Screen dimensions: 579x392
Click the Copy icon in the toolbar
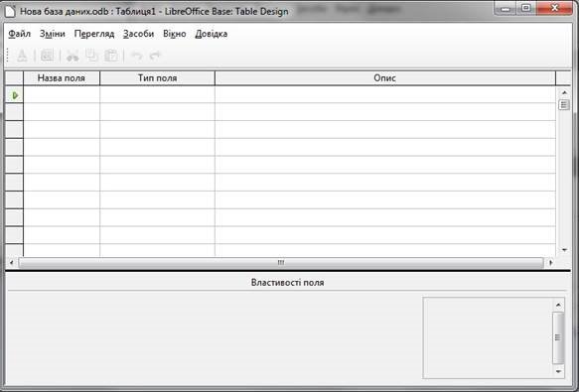click(91, 56)
